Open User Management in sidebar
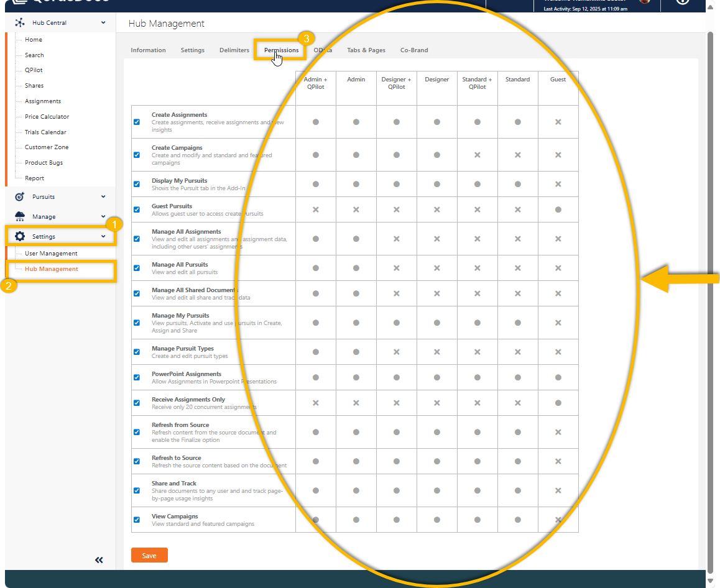 [51, 254]
